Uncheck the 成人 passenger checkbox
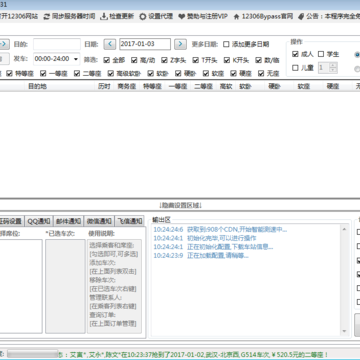The image size is (360, 360). pos(295,54)
